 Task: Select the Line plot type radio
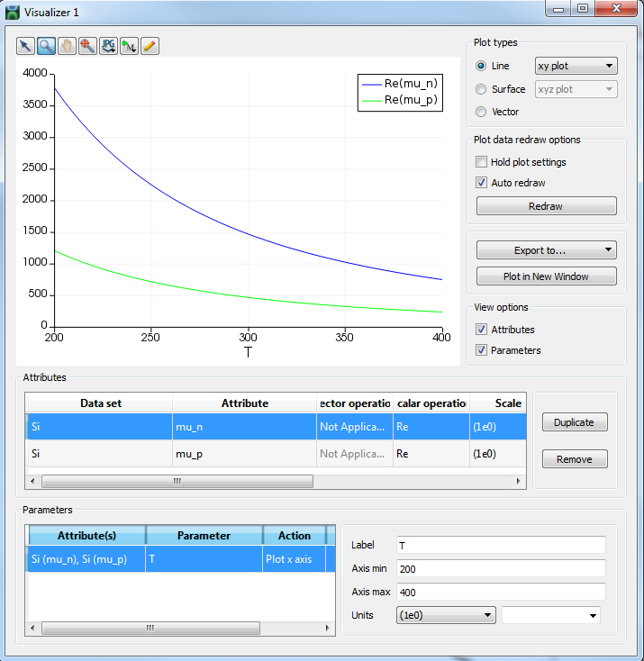click(481, 66)
